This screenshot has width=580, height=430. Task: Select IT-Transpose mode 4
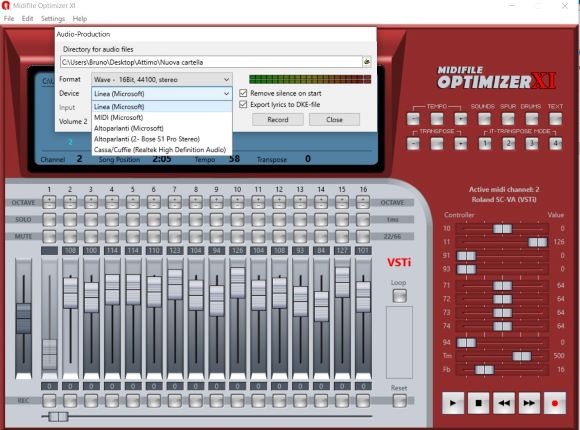click(x=555, y=143)
